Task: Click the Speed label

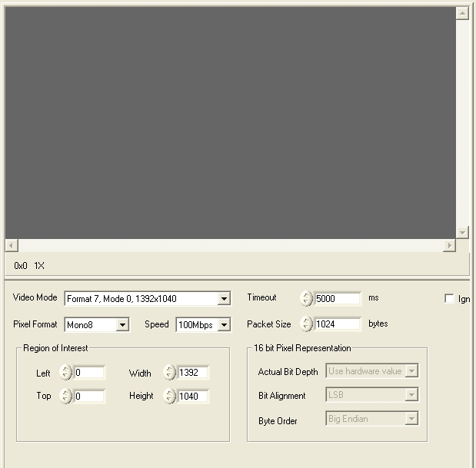Action: tap(157, 324)
